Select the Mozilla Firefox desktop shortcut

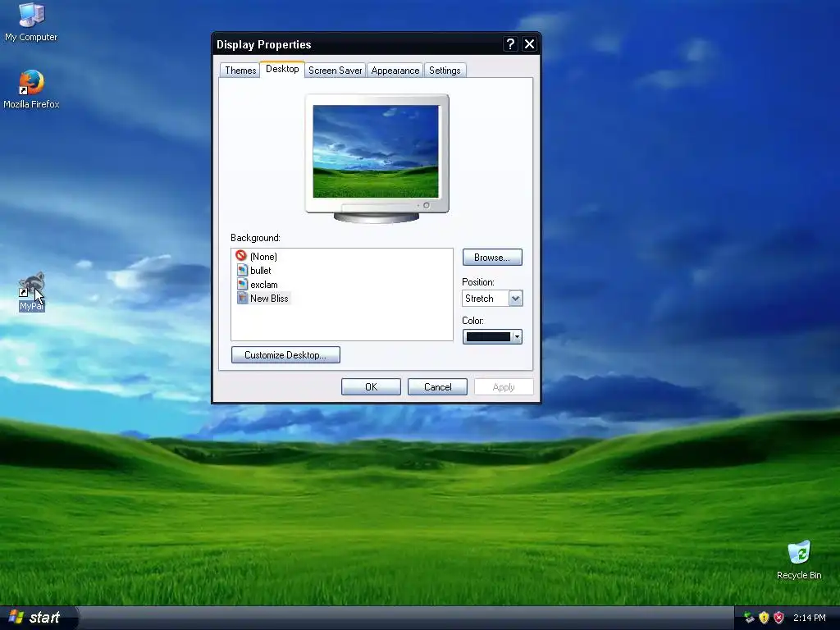coord(31,89)
